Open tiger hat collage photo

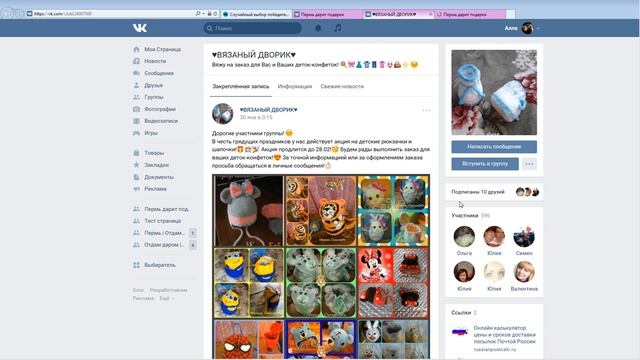(321, 211)
